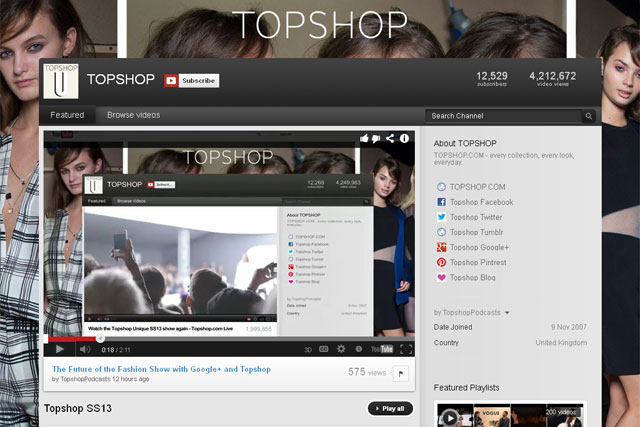The image size is (640, 427).
Task: Toggle closed captions
Action: [x=324, y=349]
